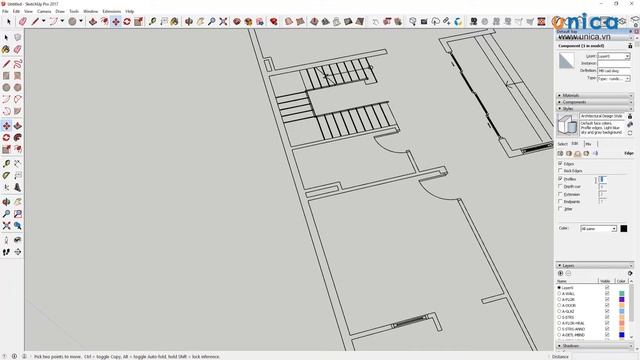Select the 3D Text tool

[x=18, y=187]
